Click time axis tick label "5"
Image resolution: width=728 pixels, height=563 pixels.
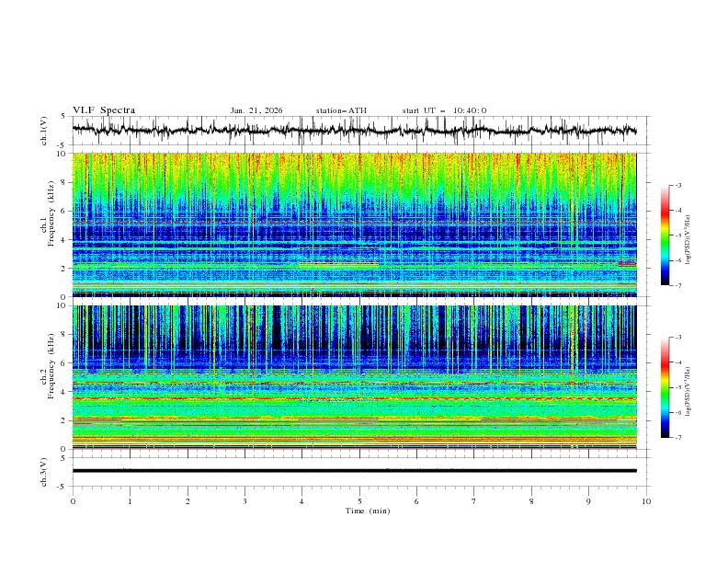(x=359, y=501)
